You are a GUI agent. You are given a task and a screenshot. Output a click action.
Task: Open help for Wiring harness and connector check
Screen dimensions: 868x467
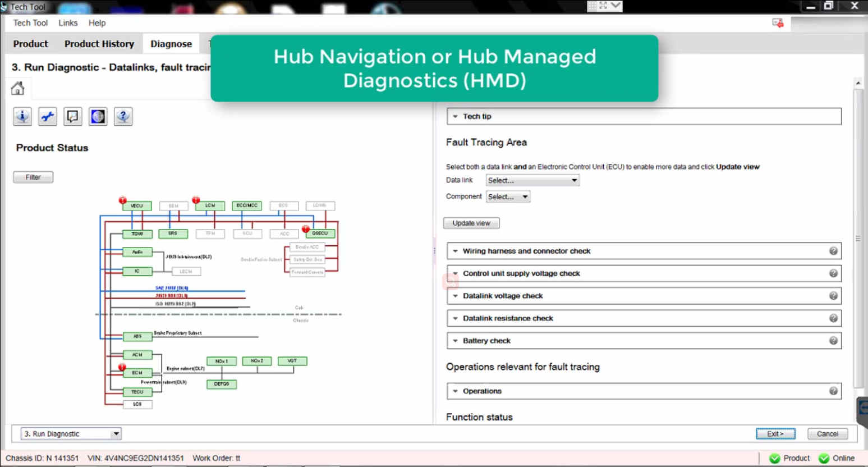pyautogui.click(x=833, y=251)
